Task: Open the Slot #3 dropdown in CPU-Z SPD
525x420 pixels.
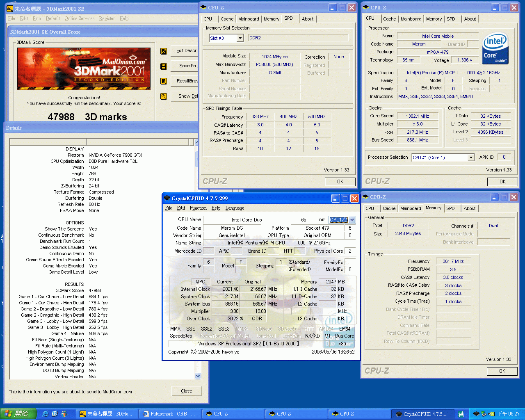Action: coord(240,38)
